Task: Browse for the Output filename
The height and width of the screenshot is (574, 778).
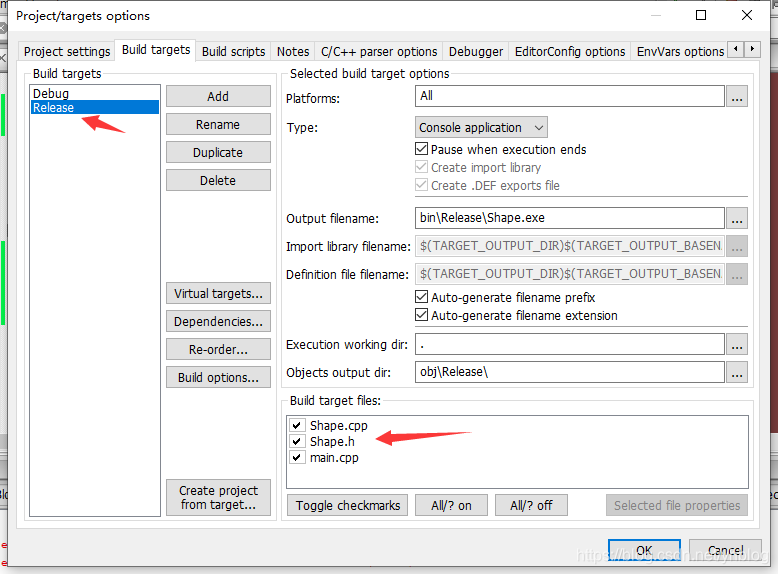Action: [x=737, y=218]
